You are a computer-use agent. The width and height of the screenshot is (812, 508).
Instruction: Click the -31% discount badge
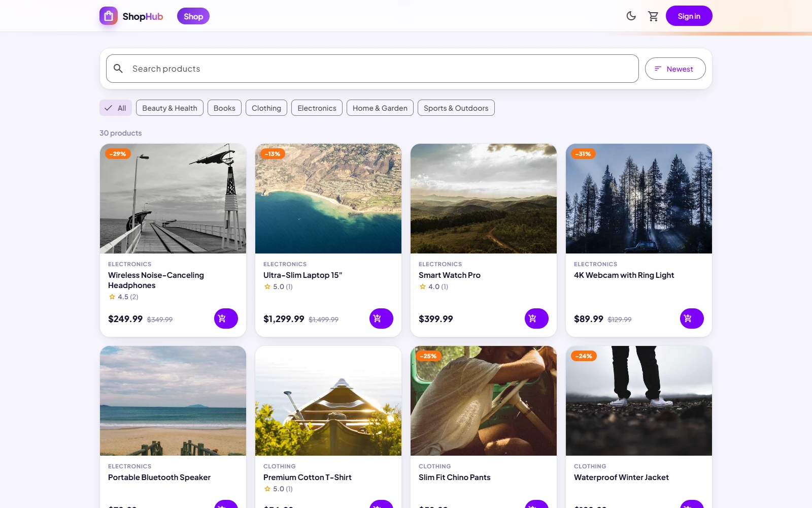[583, 154]
